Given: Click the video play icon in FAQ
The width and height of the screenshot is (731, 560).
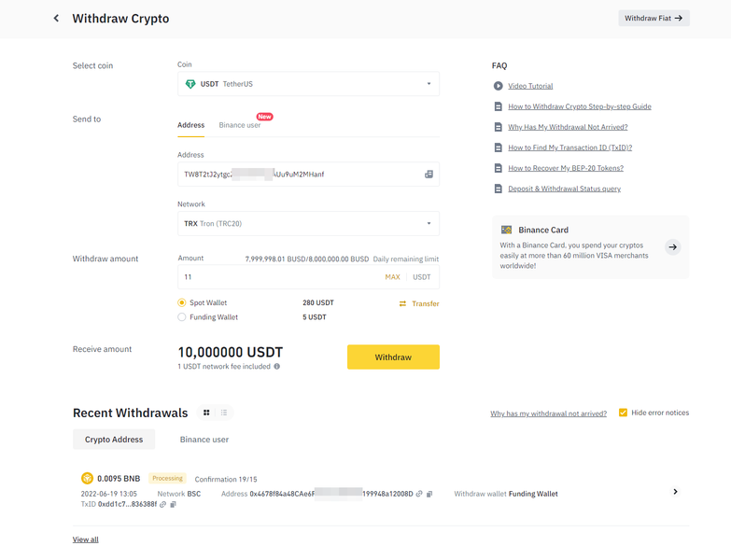Looking at the screenshot, I should tap(498, 86).
